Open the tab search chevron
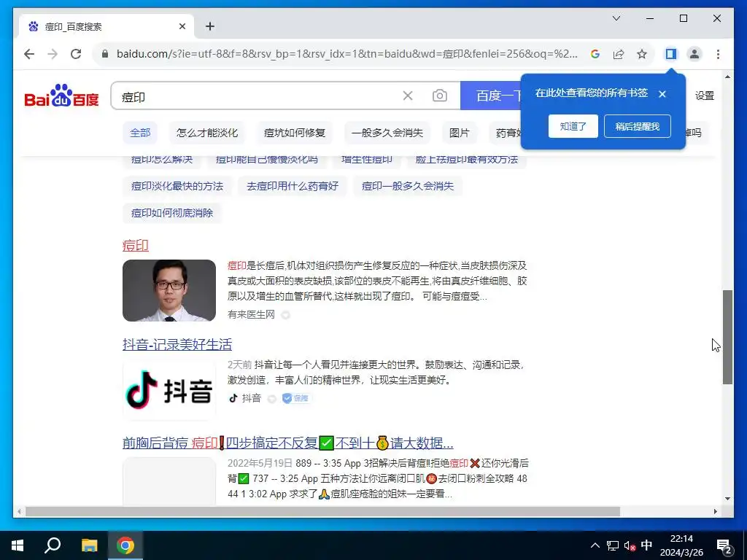Viewport: 747px width, 560px height. 616,18
